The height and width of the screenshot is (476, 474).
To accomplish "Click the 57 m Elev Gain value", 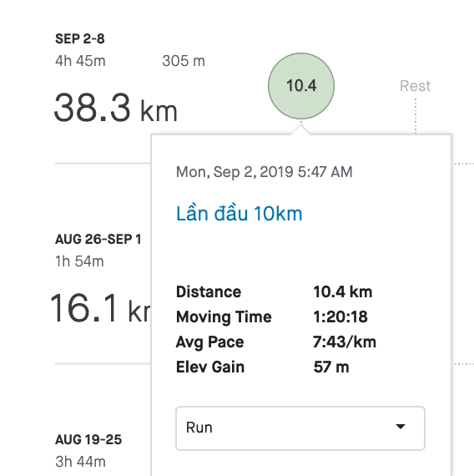I will [x=331, y=367].
